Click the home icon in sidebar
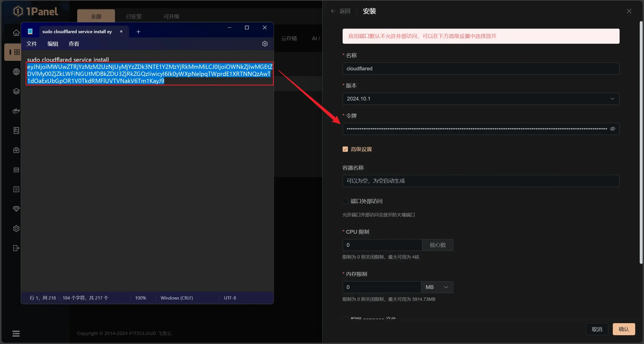Viewport: 644px width, 344px height. click(x=16, y=33)
